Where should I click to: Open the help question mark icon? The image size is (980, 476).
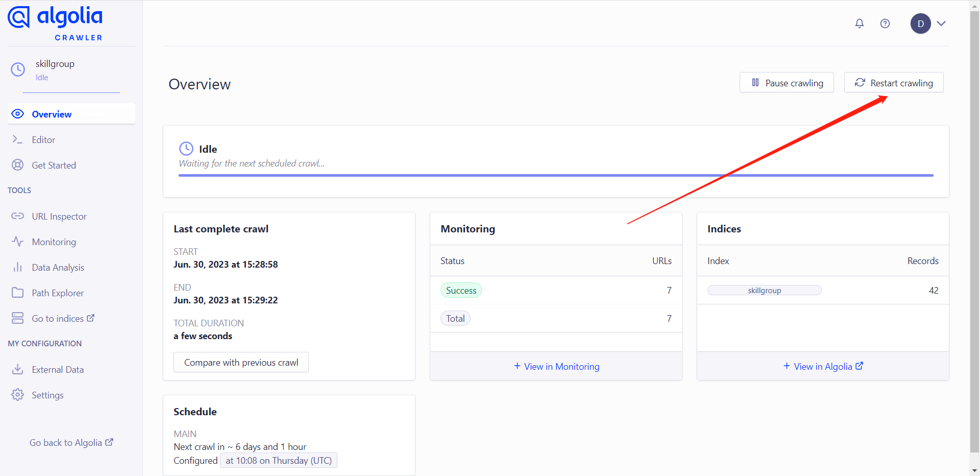pyautogui.click(x=885, y=23)
